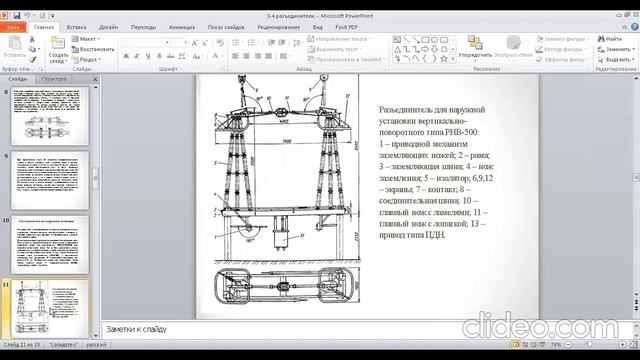640x360 pixels.
Task: Select the triangle shape in gallery
Action: pyautogui.click(x=397, y=49)
